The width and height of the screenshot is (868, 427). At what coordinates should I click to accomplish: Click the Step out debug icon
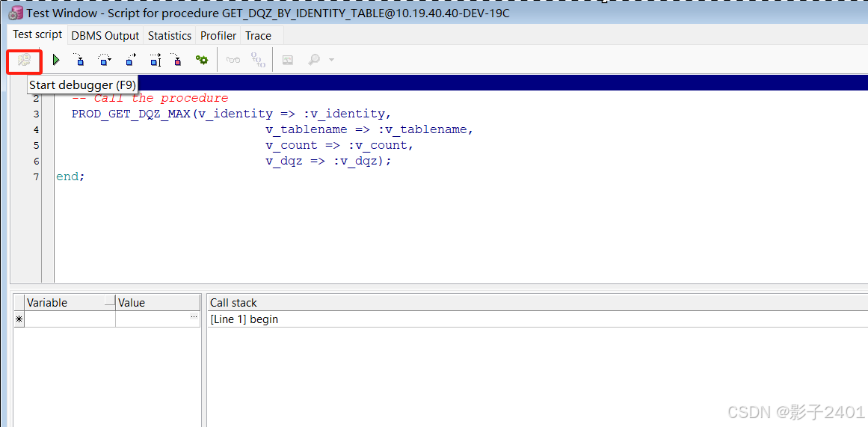pos(130,60)
